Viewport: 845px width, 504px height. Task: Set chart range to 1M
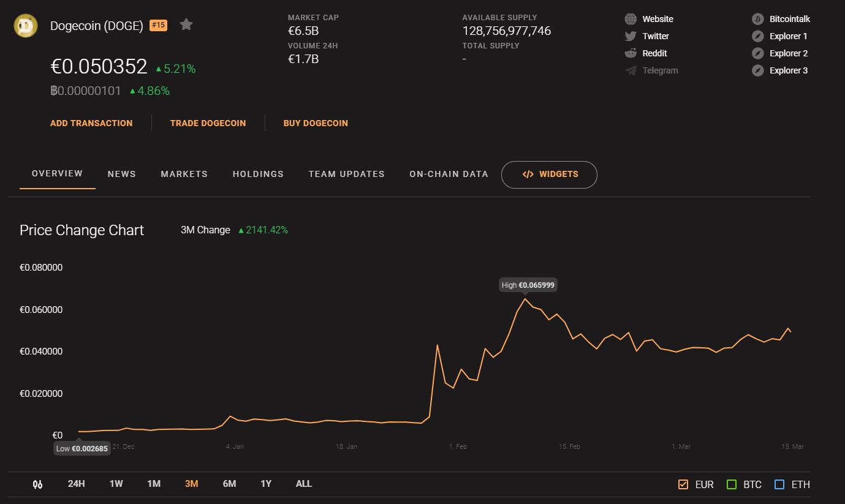pos(154,484)
